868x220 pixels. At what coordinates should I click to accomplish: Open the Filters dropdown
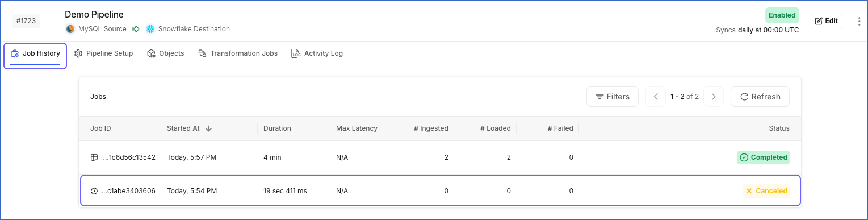click(613, 97)
